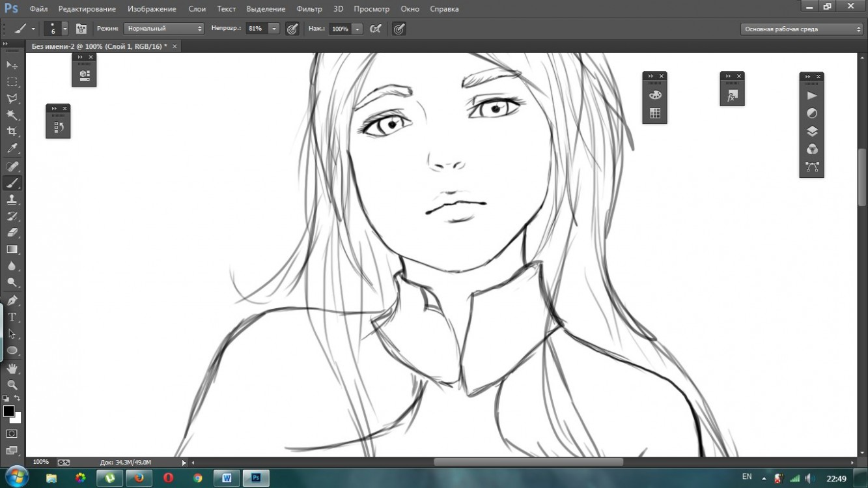
Task: Open the Layers panel icon
Action: [812, 132]
